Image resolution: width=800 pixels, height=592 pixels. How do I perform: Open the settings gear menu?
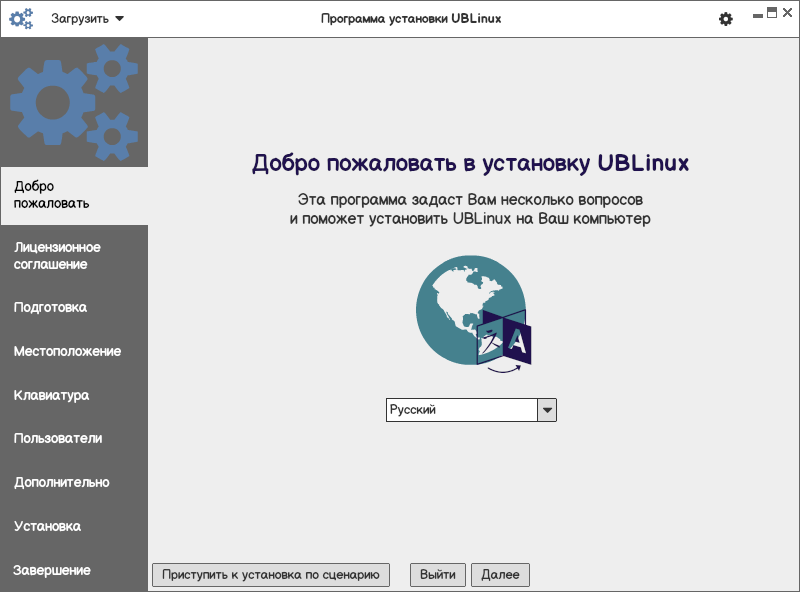(x=726, y=19)
